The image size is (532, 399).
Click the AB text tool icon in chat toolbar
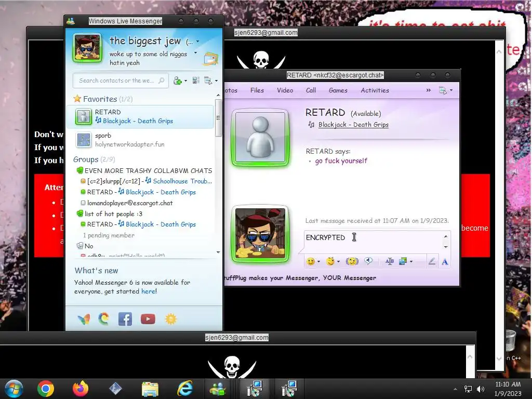[390, 261]
